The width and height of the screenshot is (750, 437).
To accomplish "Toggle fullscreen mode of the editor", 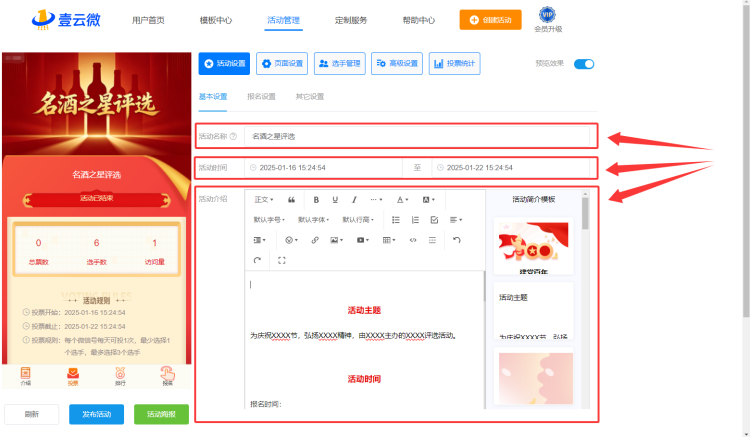I will coord(282,261).
